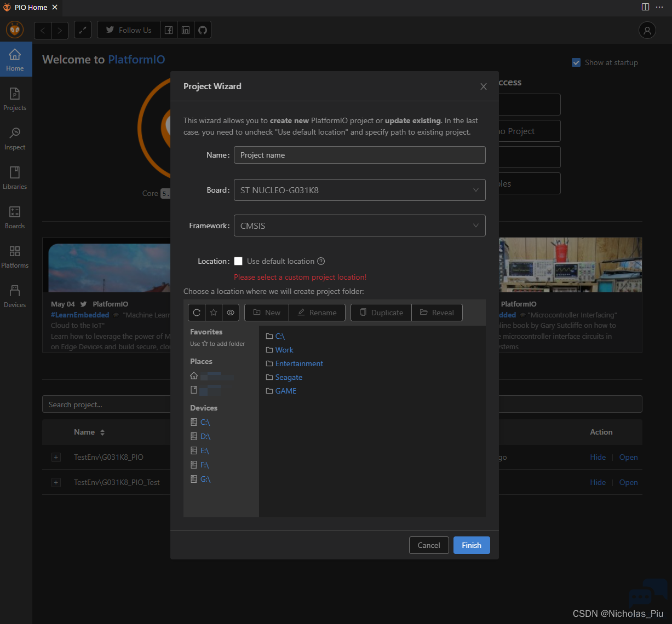Open the editor more actions ellipsis

tap(659, 7)
